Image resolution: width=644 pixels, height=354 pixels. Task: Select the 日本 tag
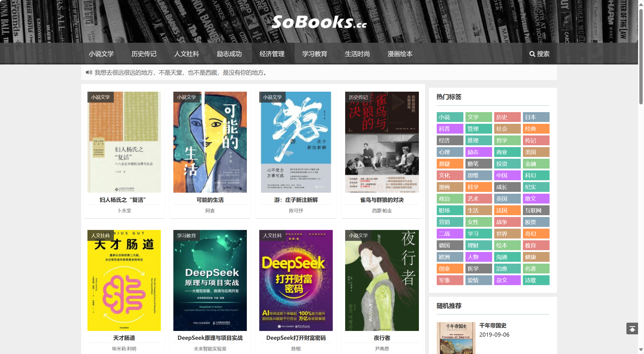click(x=536, y=117)
